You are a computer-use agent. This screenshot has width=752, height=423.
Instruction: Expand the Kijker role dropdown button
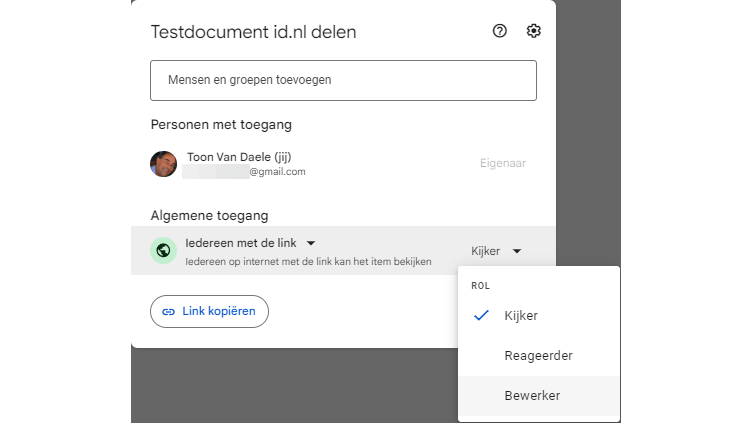(496, 251)
